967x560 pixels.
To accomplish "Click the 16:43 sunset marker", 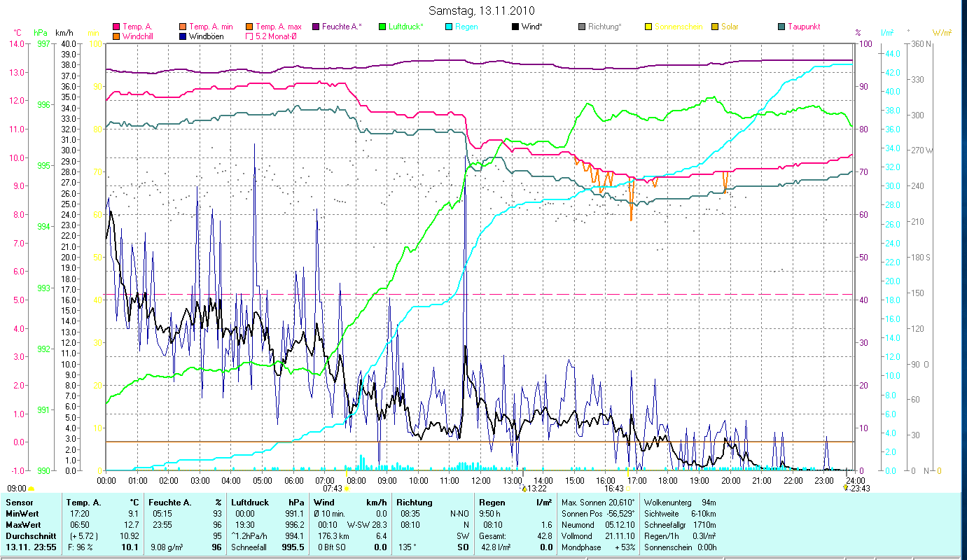I will pyautogui.click(x=613, y=489).
